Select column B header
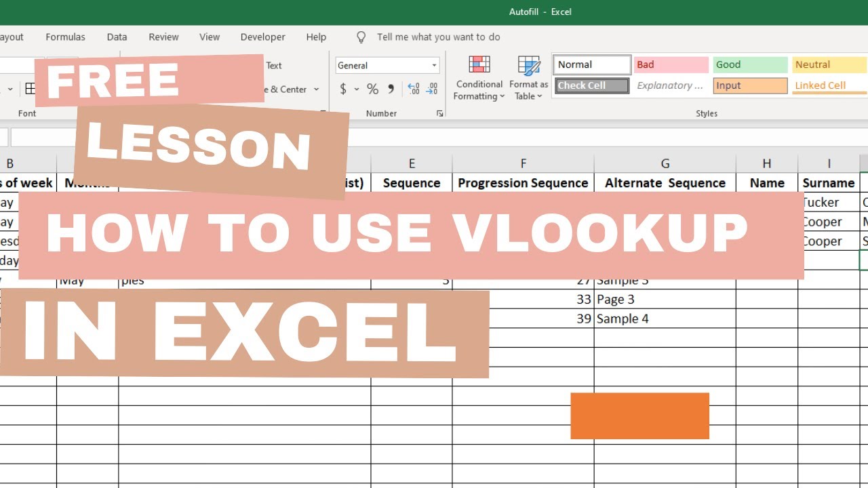Image resolution: width=868 pixels, height=488 pixels. 28,163
